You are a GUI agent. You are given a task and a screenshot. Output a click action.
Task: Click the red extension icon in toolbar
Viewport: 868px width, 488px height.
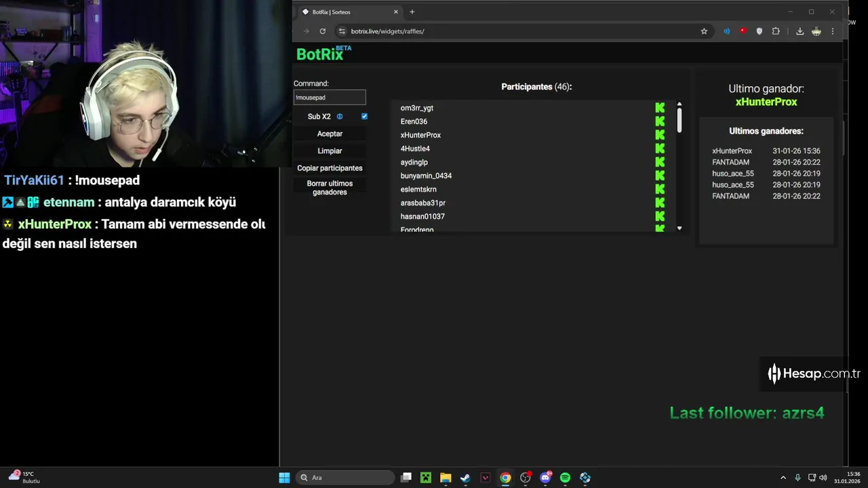743,31
